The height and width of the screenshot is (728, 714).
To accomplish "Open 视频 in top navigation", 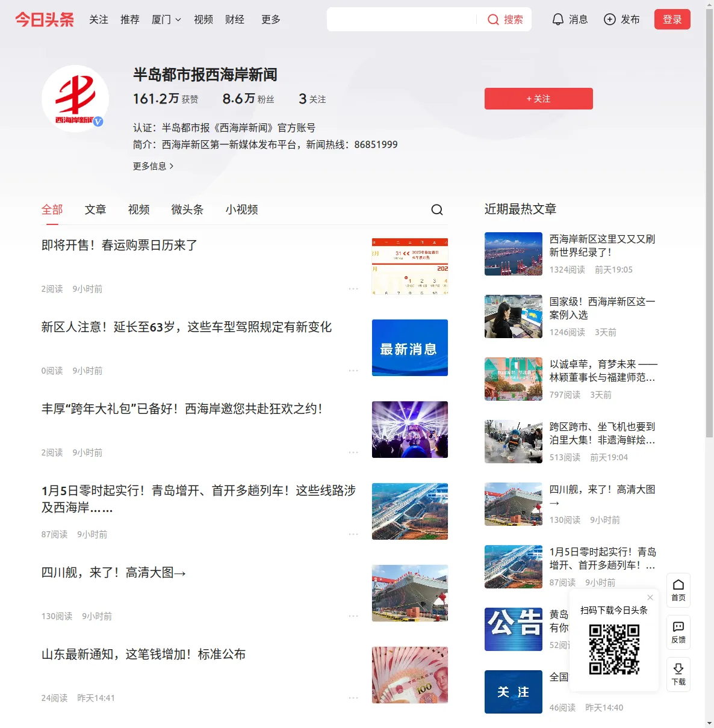I will coord(203,19).
